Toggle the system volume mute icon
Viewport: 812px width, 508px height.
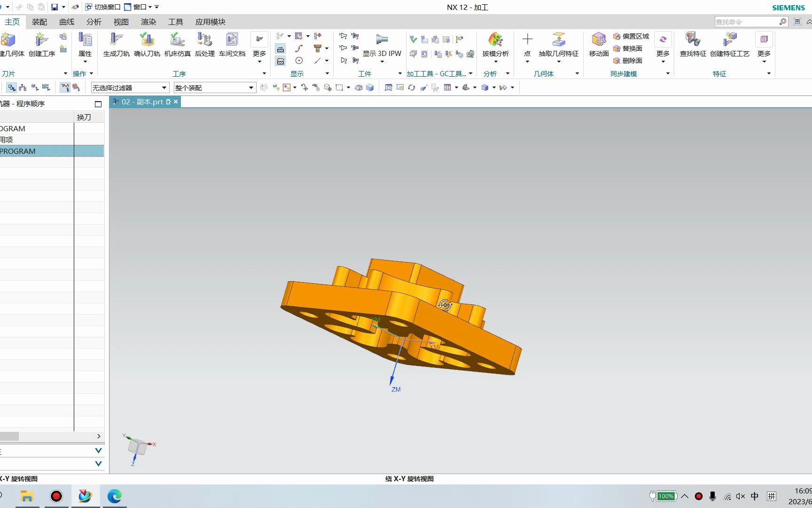pos(741,496)
